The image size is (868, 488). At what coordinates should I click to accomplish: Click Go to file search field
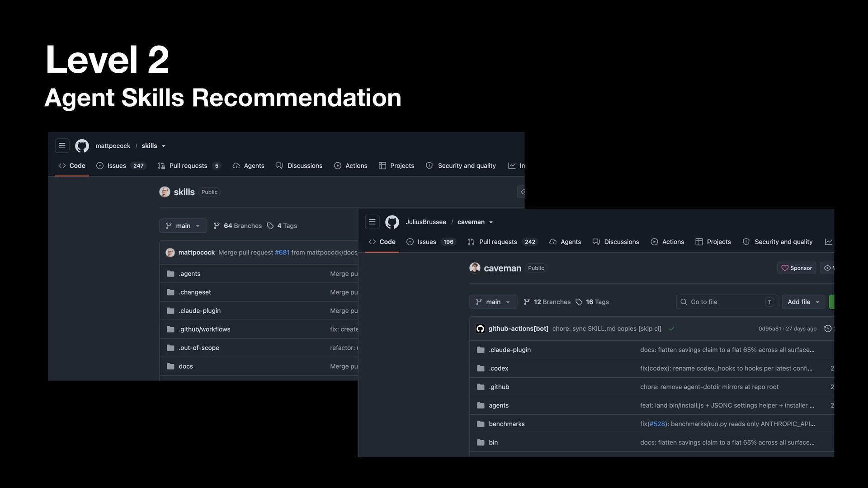tap(727, 302)
